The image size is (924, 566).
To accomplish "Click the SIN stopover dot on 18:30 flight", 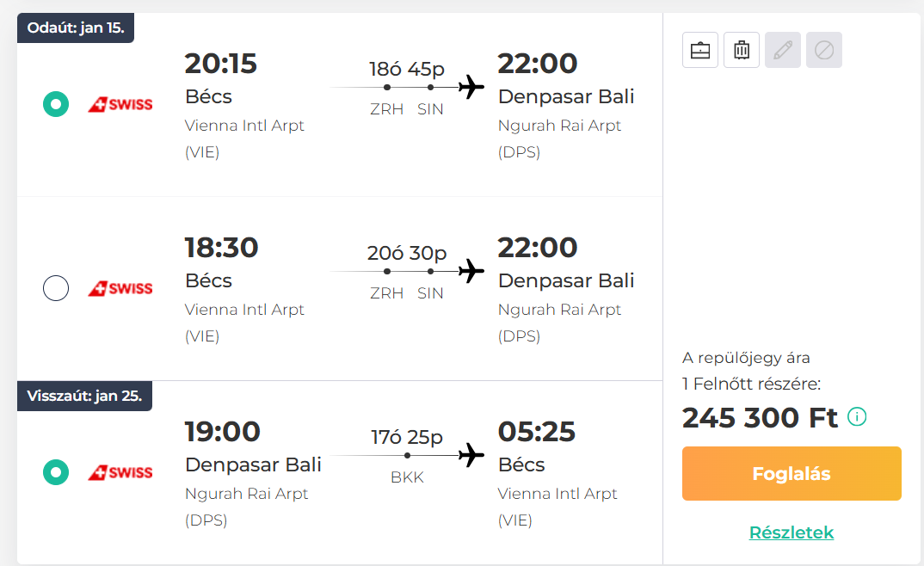I will 431,272.
